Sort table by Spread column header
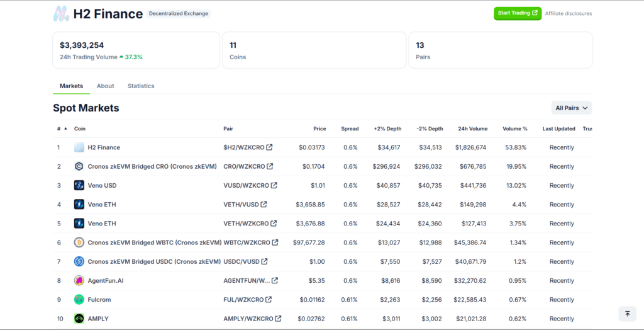Image resolution: width=644 pixels, height=330 pixels. click(x=350, y=129)
